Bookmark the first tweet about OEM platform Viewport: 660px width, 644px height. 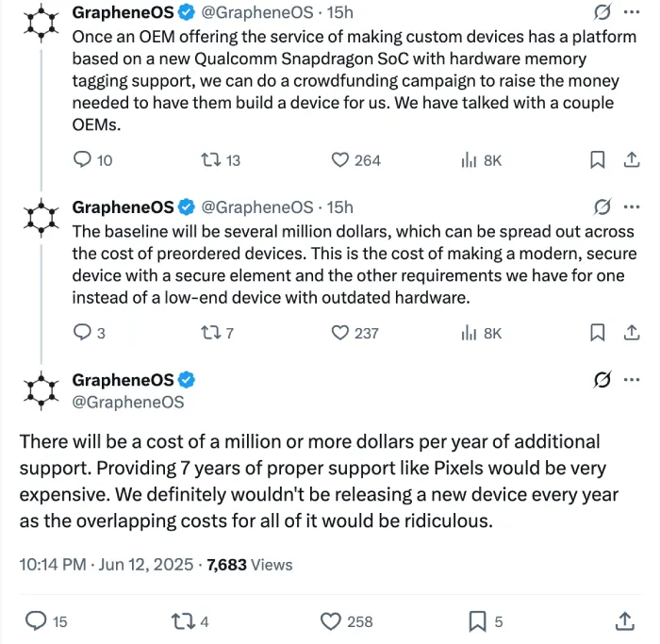click(x=597, y=160)
